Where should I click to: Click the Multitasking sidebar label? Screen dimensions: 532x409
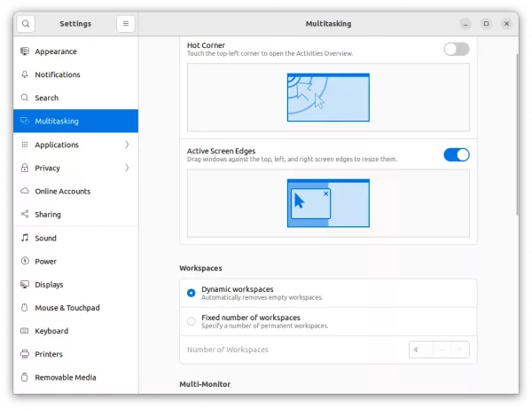(x=57, y=122)
